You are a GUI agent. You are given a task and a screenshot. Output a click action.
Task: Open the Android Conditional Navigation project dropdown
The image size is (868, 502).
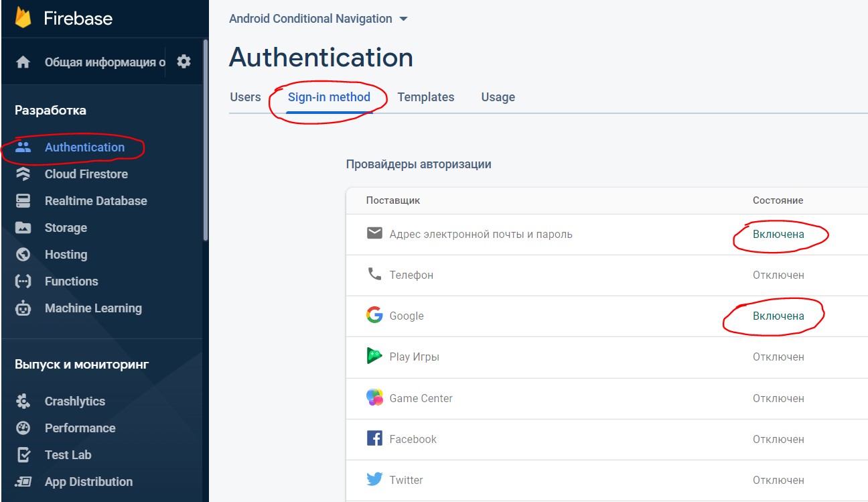[x=318, y=19]
